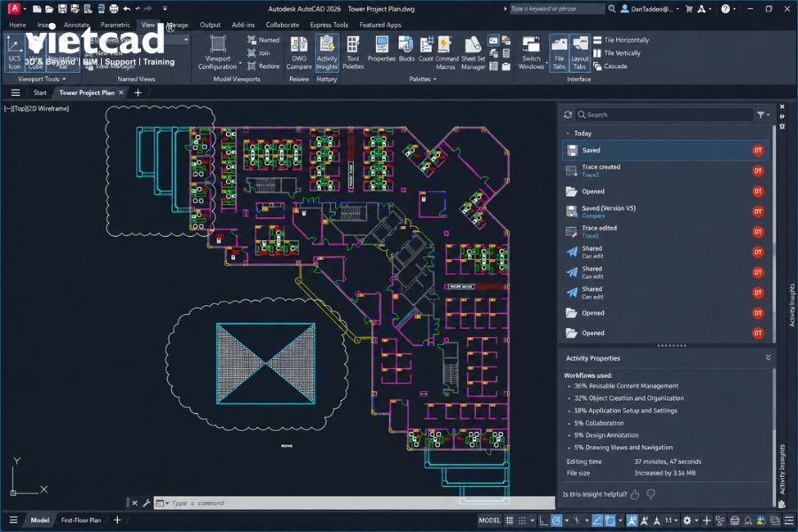Click the command line customize wrench icon
Image resolution: width=798 pixels, height=532 pixels.
pos(146,503)
